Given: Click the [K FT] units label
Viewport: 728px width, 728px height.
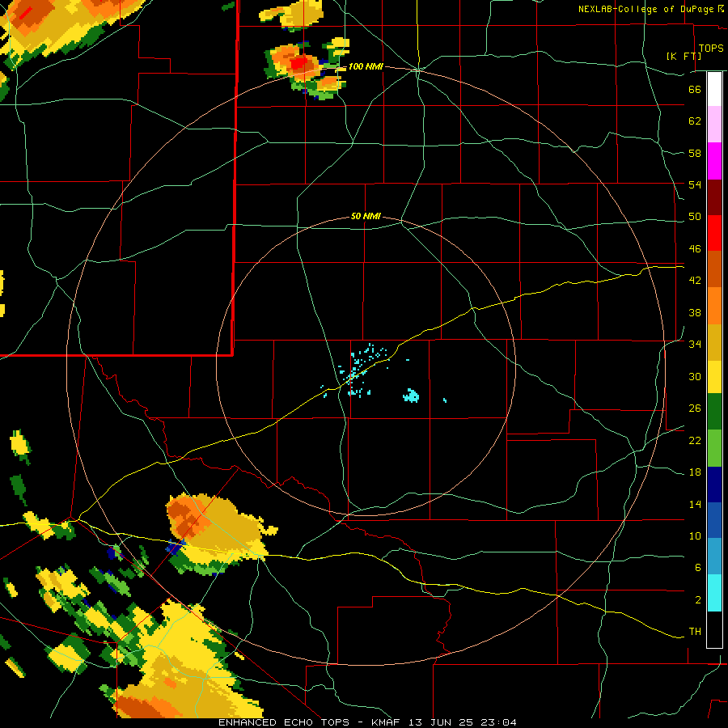Looking at the screenshot, I should pyautogui.click(x=684, y=56).
